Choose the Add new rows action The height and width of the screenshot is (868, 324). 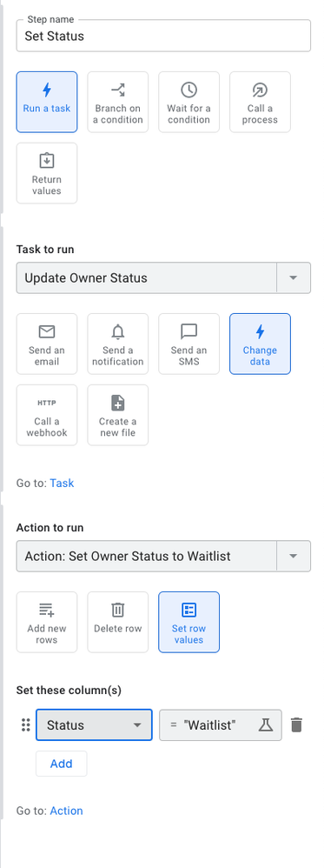(x=47, y=622)
